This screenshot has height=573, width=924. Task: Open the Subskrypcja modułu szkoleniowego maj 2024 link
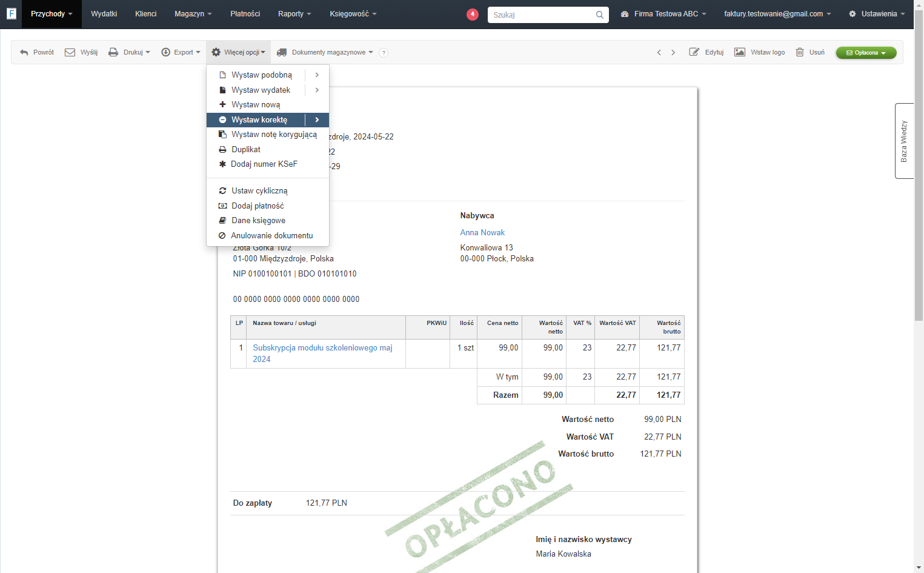coord(322,354)
